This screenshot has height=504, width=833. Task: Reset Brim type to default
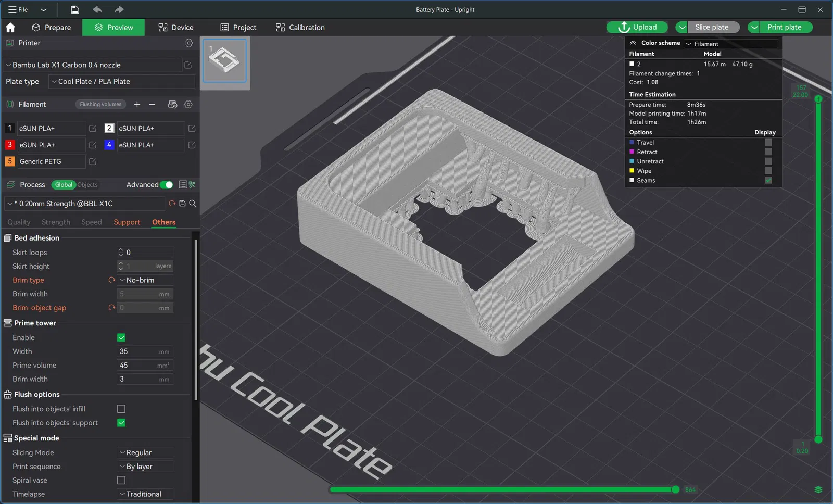(111, 280)
